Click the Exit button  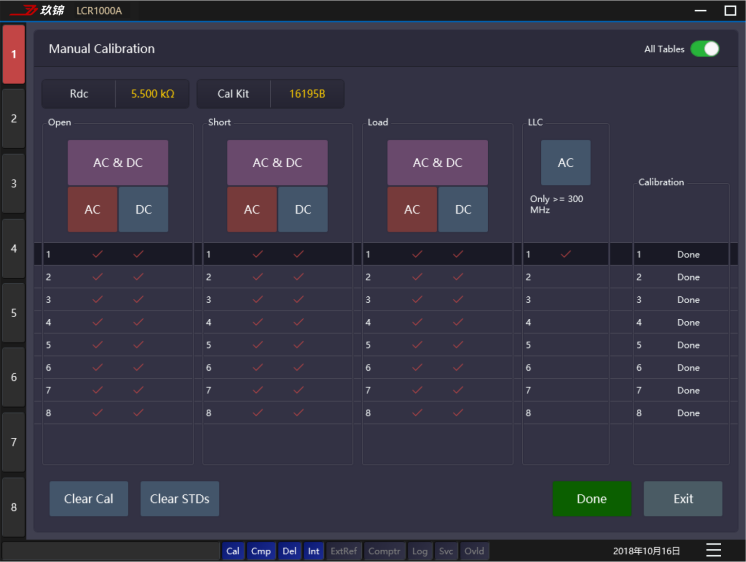tap(683, 499)
